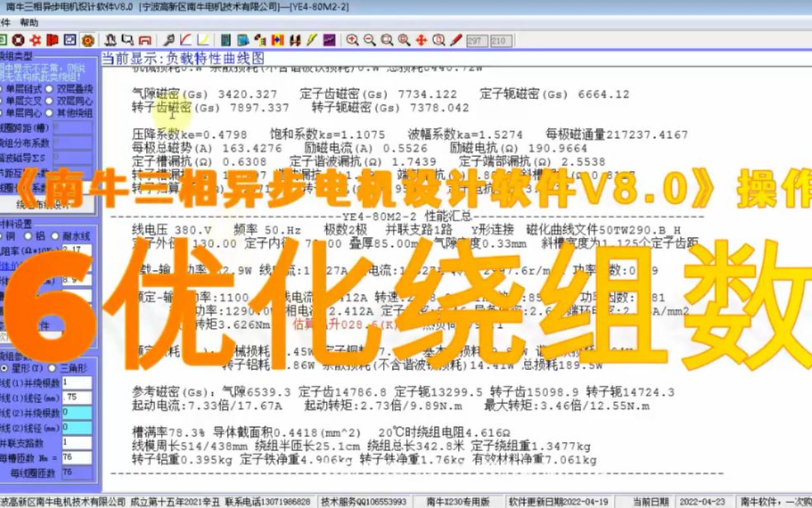Choose 耐水线 as the wire material
This screenshot has width=812, height=508.
(54, 235)
